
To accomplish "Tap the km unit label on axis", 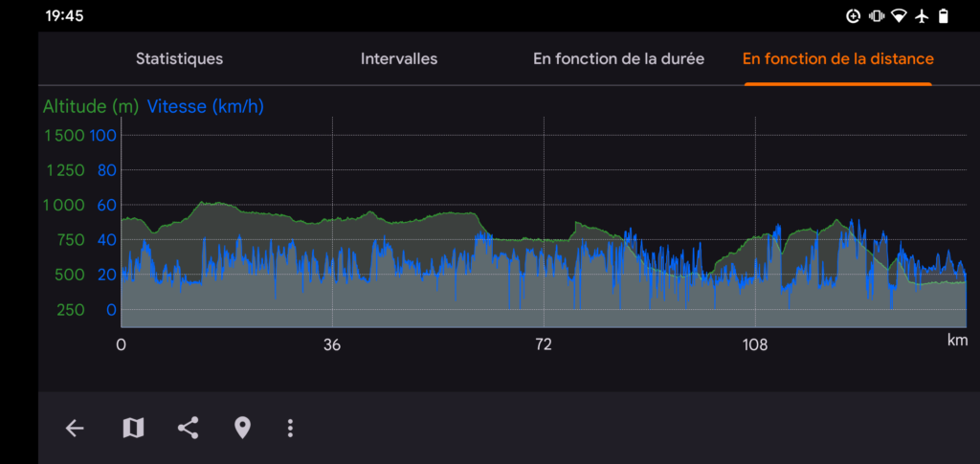I will click(x=957, y=341).
